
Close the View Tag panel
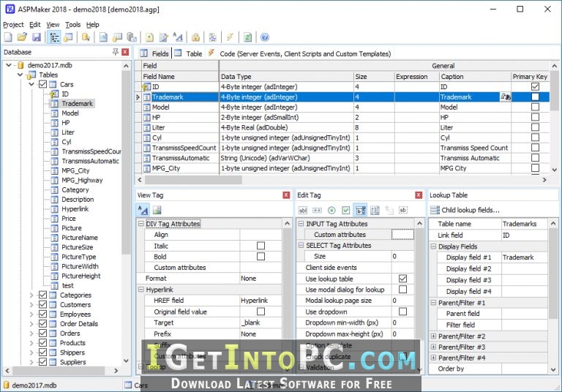[x=286, y=195]
